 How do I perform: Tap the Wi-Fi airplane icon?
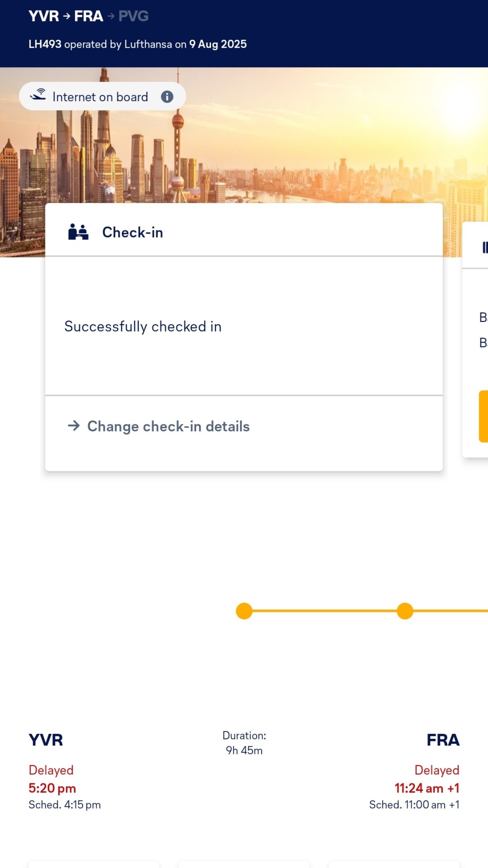(x=38, y=94)
